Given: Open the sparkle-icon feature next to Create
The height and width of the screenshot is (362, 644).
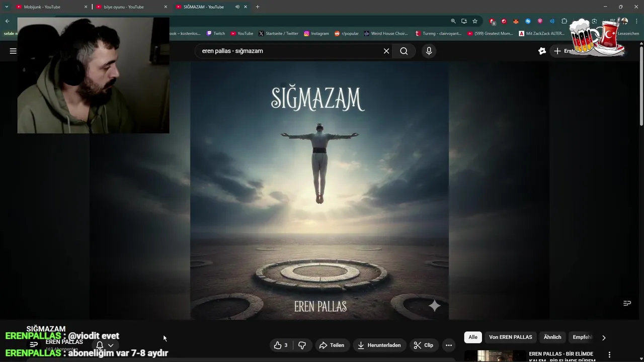Looking at the screenshot, I should coord(542,51).
